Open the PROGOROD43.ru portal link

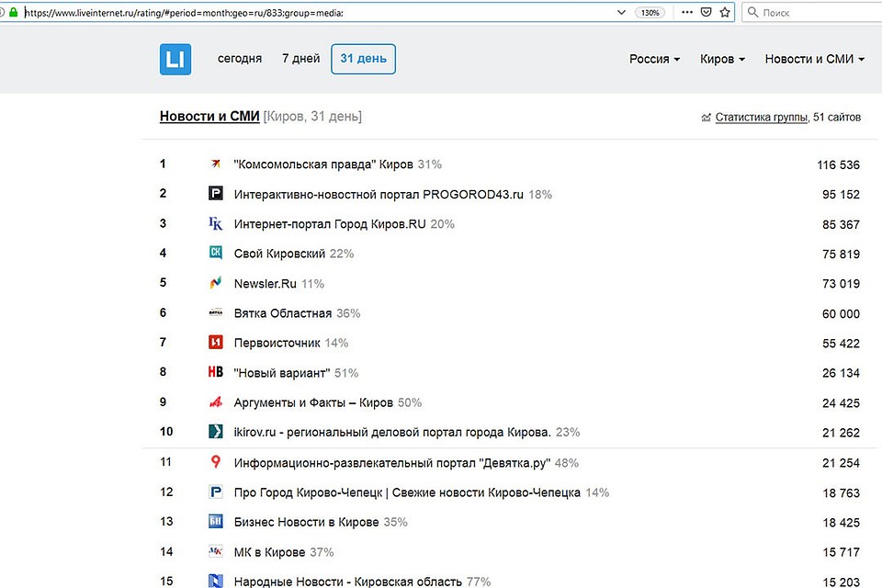point(379,194)
